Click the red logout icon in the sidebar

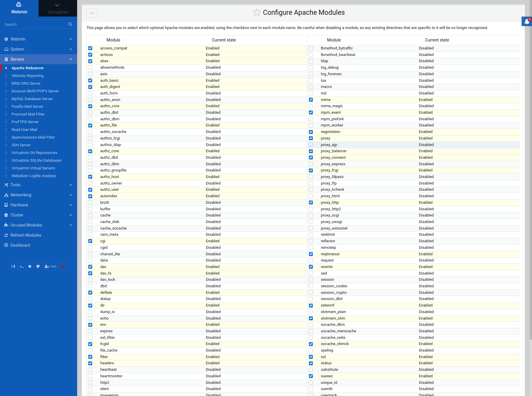coord(63,266)
